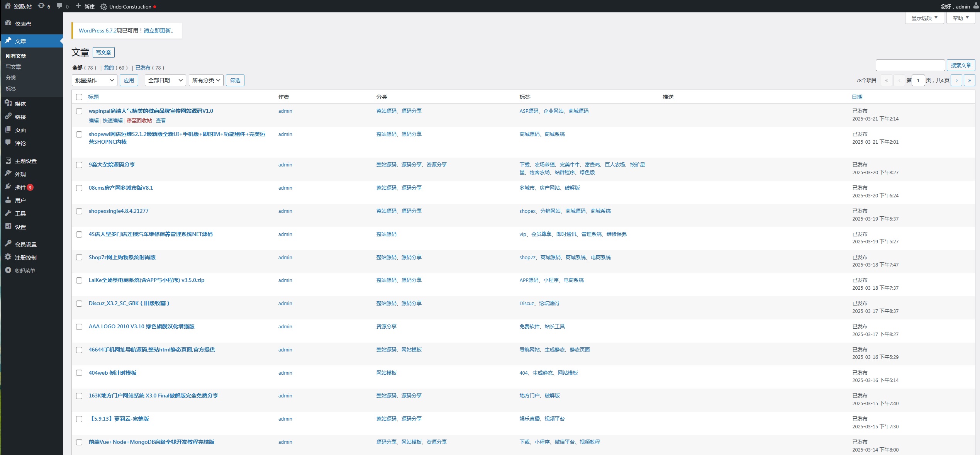Click the 应用 apply button
The image size is (980, 455).
tap(129, 80)
